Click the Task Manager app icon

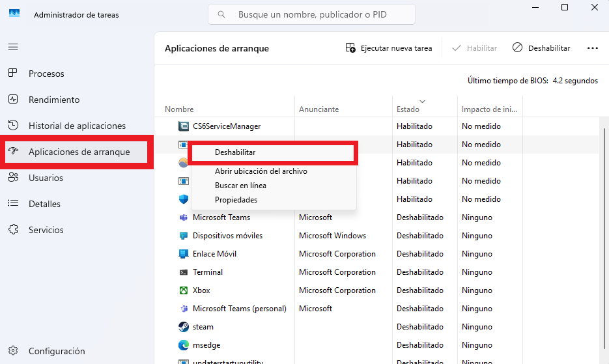pyautogui.click(x=14, y=14)
